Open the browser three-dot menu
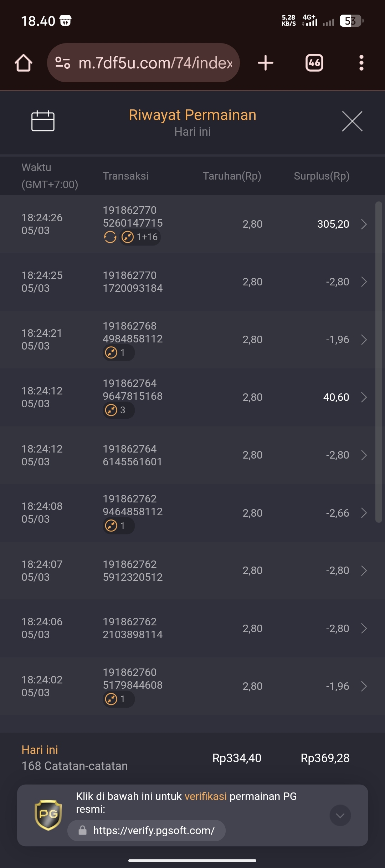This screenshot has width=385, height=868. [x=361, y=63]
